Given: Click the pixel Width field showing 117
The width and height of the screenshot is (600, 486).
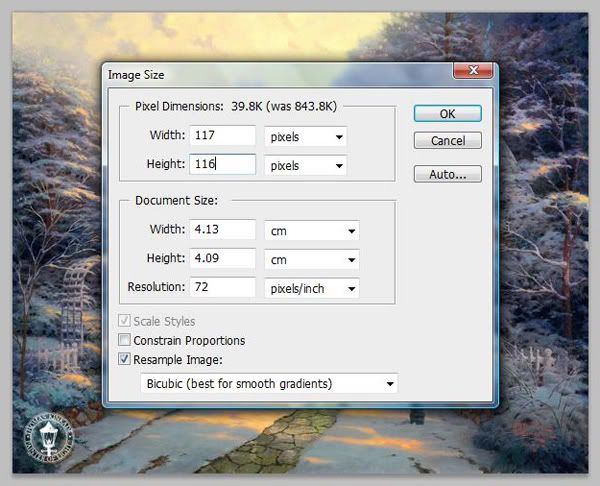Looking at the screenshot, I should tap(222, 135).
